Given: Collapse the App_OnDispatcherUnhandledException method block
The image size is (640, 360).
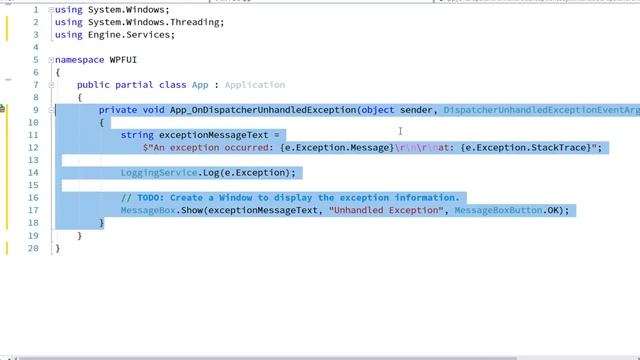Looking at the screenshot, I should 51,110.
